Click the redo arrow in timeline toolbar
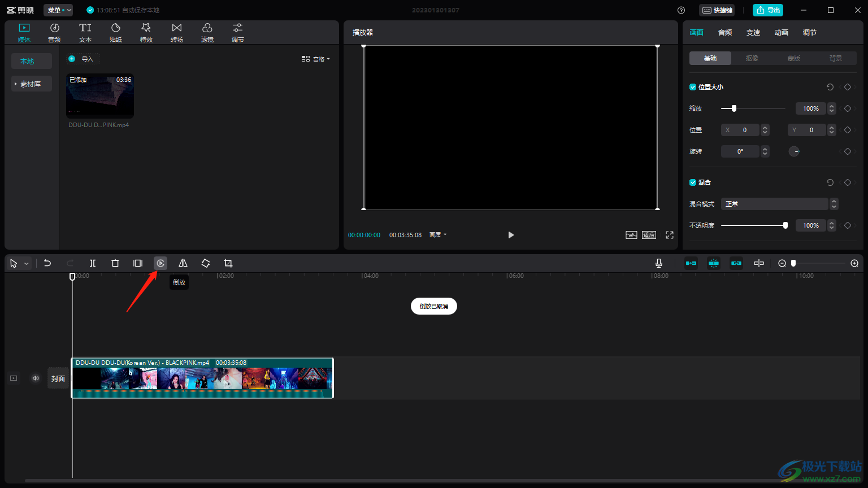The height and width of the screenshot is (488, 868). pyautogui.click(x=70, y=263)
